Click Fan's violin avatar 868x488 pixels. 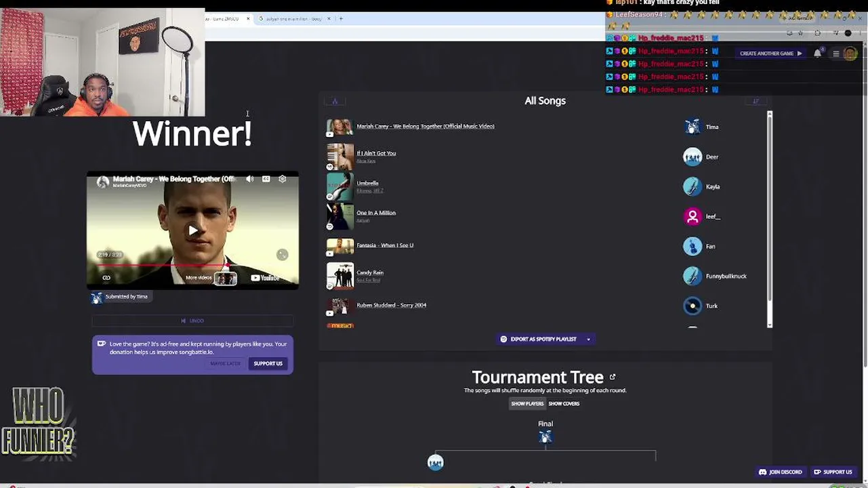point(693,246)
